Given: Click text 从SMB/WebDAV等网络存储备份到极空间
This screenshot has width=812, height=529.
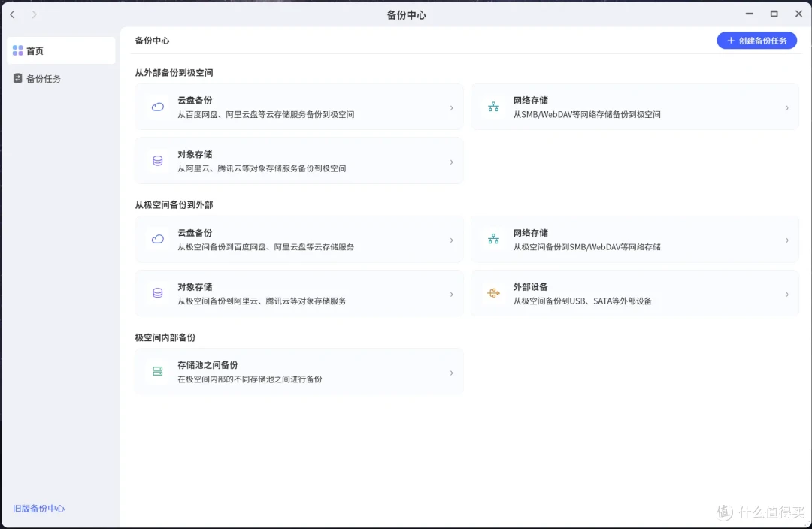Looking at the screenshot, I should tap(586, 114).
